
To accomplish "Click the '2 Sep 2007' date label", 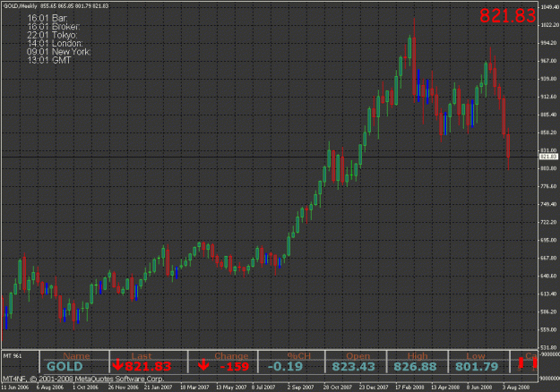I will pyautogui.click(x=301, y=388).
